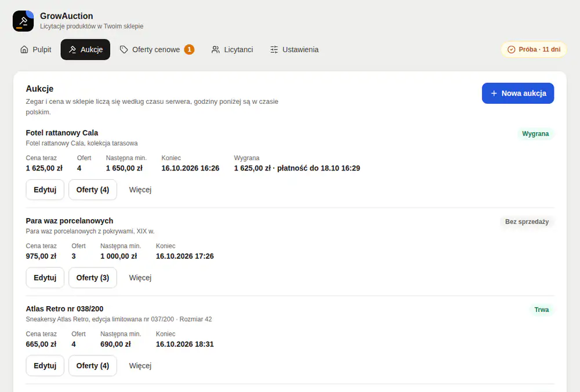
Task: Open the Ustawienia tab
Action: pos(295,49)
